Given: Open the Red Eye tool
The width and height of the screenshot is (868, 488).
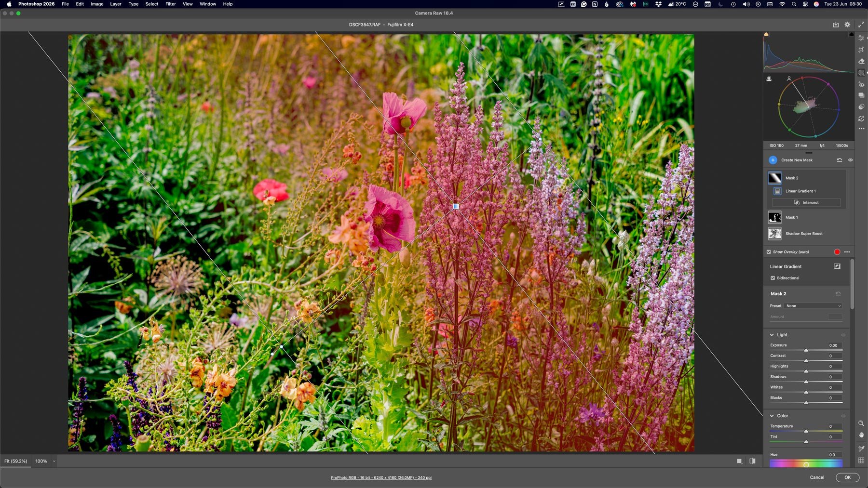Looking at the screenshot, I should click(861, 84).
